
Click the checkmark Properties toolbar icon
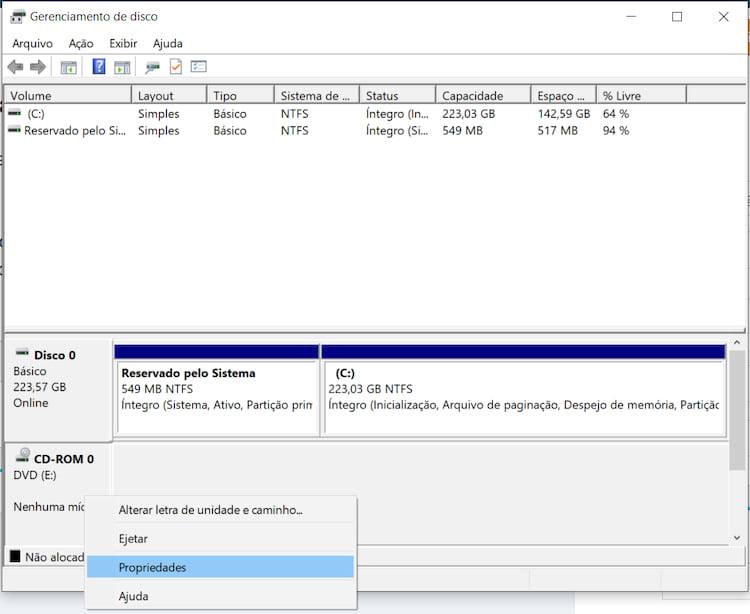[176, 66]
